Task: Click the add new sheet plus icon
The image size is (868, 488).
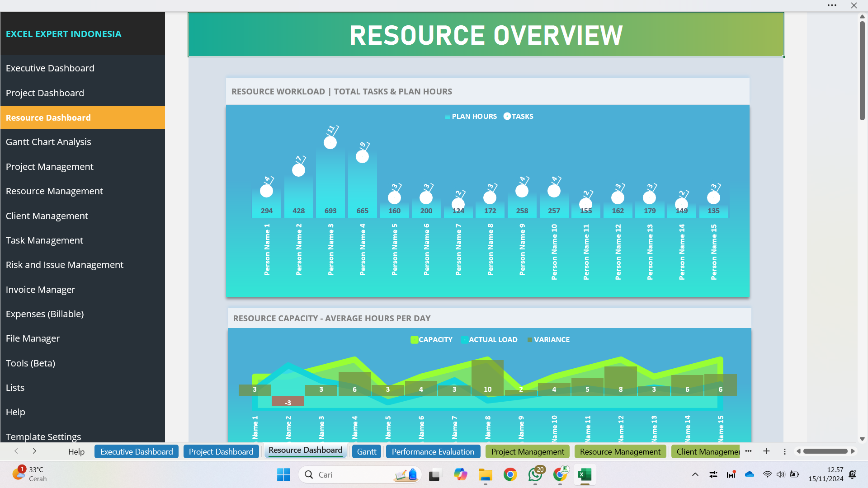Action: 766,451
